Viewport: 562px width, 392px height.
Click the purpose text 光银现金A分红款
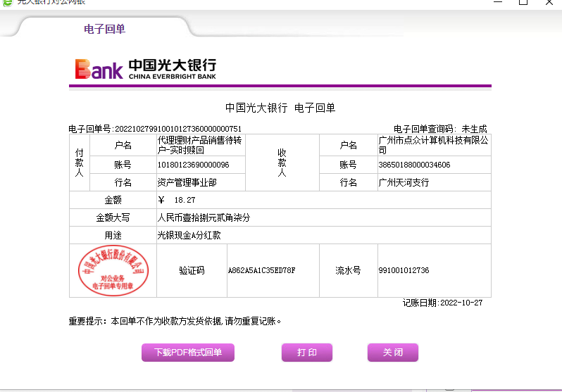(x=189, y=236)
